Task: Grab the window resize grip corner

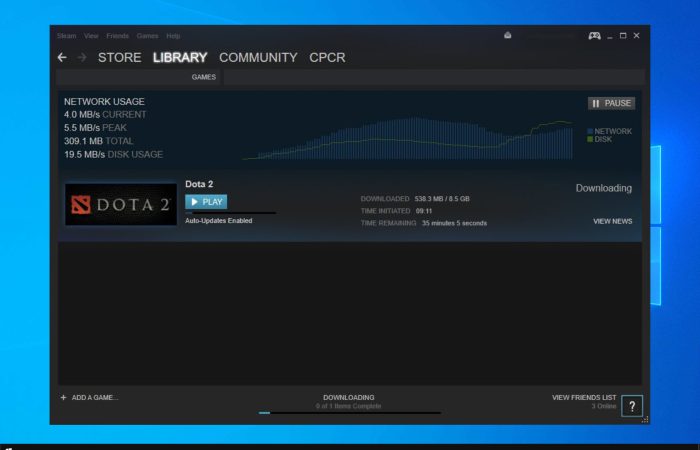Action: pos(645,420)
